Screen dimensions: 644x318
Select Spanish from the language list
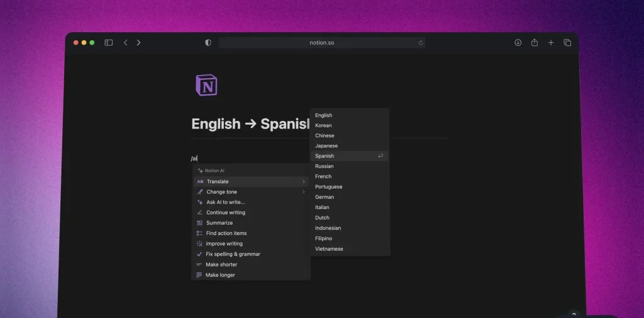(325, 156)
